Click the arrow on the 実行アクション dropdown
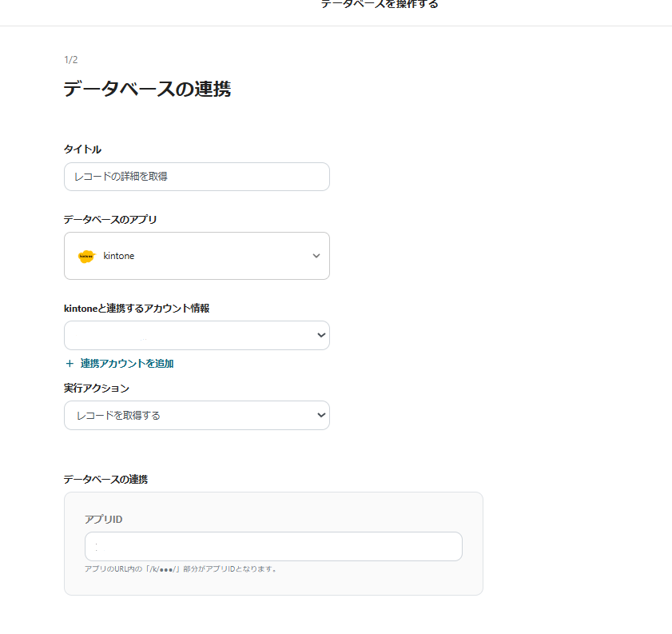The image size is (672, 634). (x=321, y=415)
